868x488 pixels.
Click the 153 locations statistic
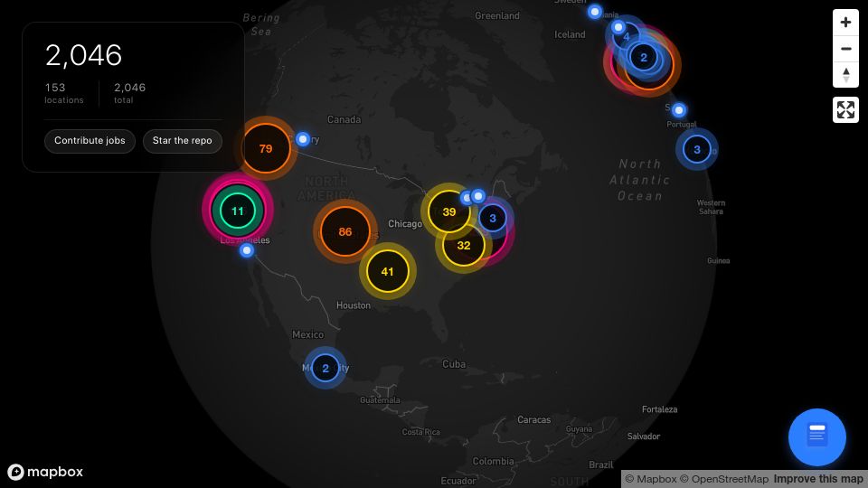coord(63,93)
